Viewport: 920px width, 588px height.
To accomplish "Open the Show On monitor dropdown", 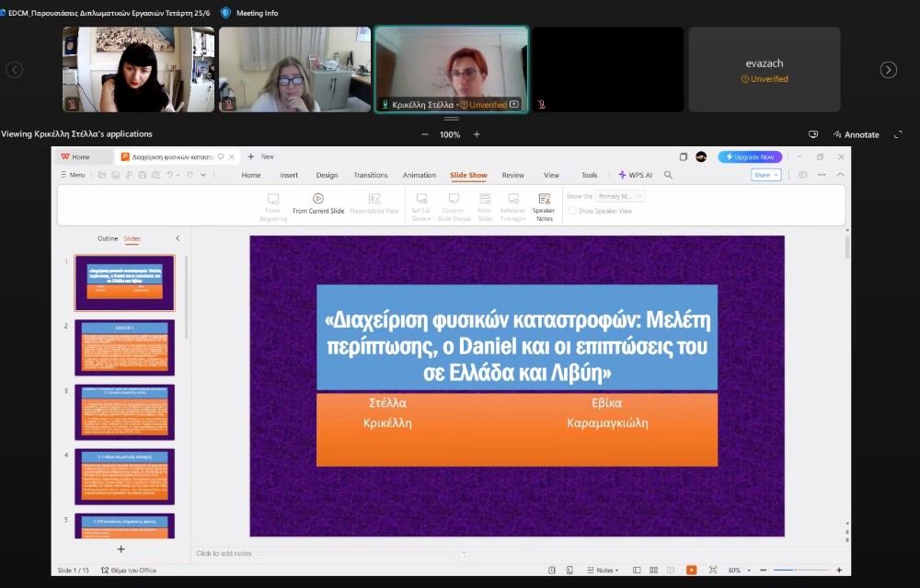I will (620, 196).
